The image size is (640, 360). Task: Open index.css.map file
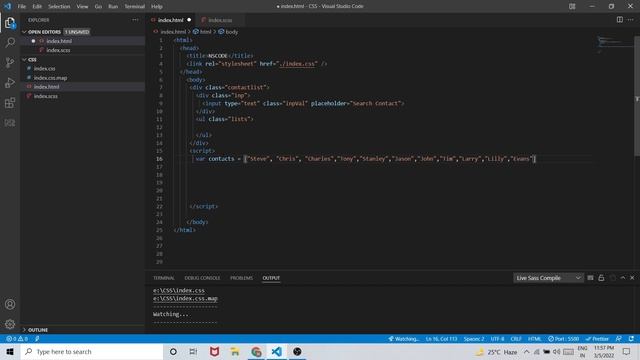click(x=50, y=78)
